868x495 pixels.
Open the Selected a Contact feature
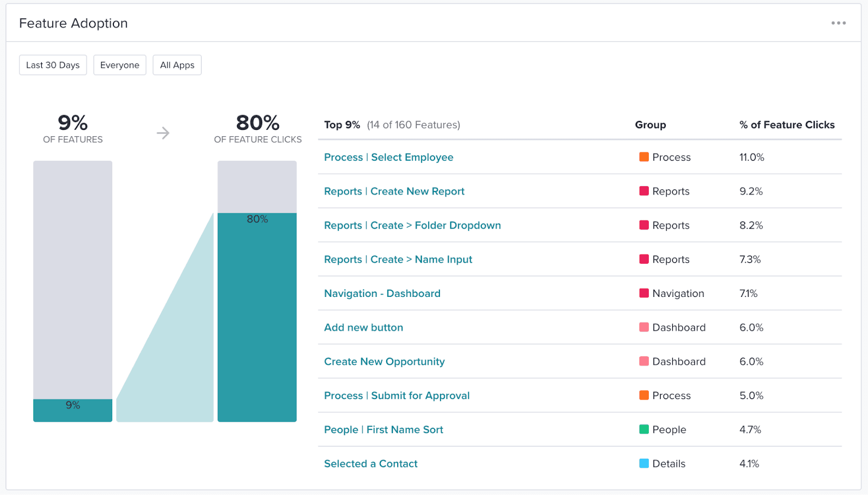pos(371,464)
